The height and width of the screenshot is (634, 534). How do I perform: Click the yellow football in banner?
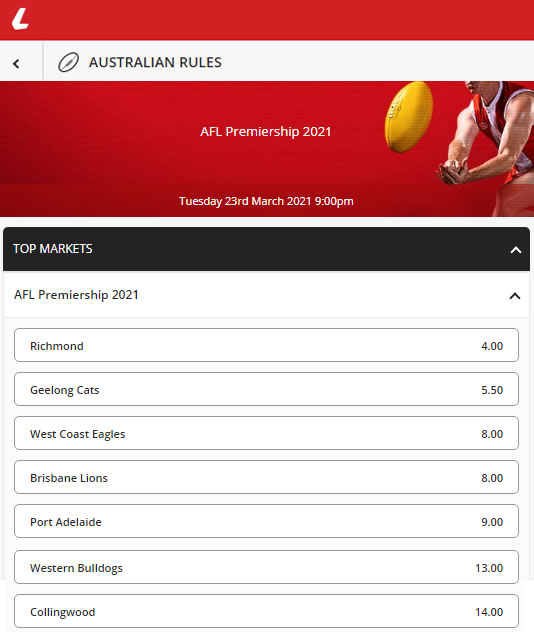tap(408, 117)
